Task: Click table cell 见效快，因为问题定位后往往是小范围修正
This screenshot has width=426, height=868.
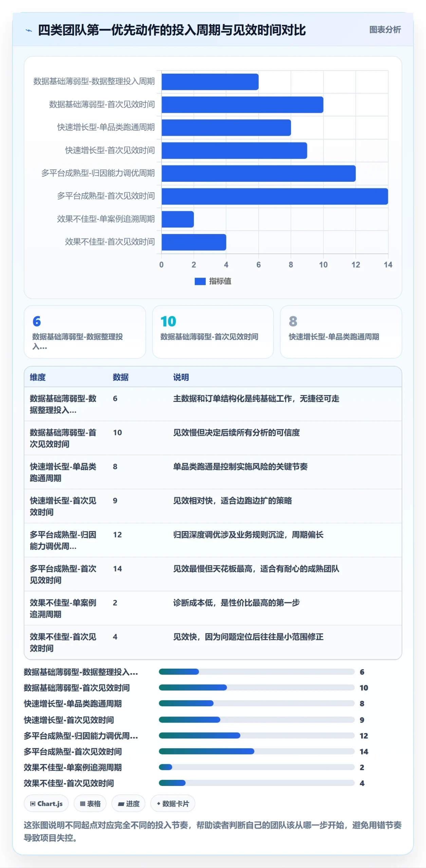Action: (248, 637)
